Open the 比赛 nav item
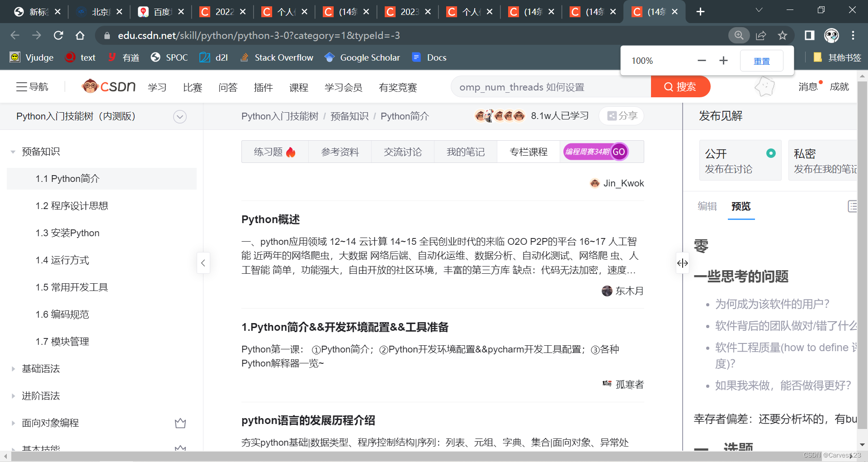Image resolution: width=868 pixels, height=462 pixels. 193,87
